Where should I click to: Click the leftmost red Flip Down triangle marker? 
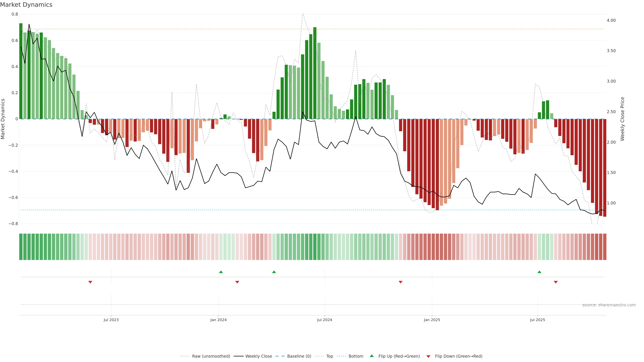[x=90, y=282]
